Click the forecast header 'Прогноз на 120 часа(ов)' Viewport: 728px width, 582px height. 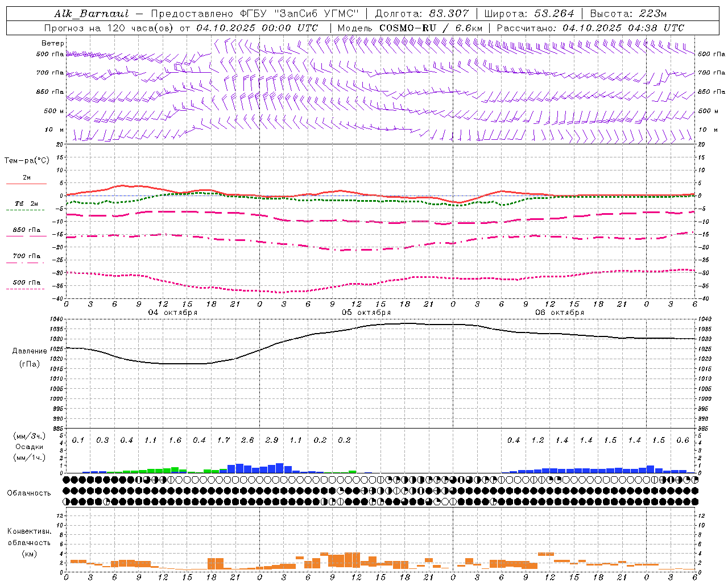pos(109,28)
